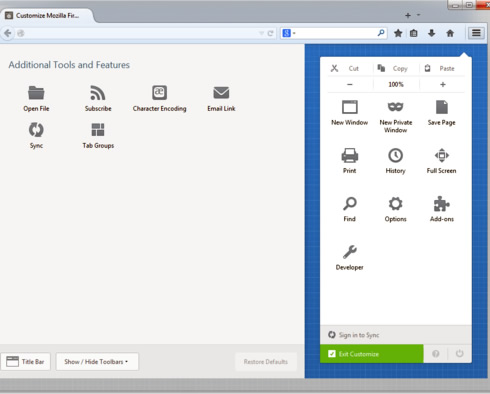
Task: Click the Email Link envelope icon
Action: click(x=221, y=93)
